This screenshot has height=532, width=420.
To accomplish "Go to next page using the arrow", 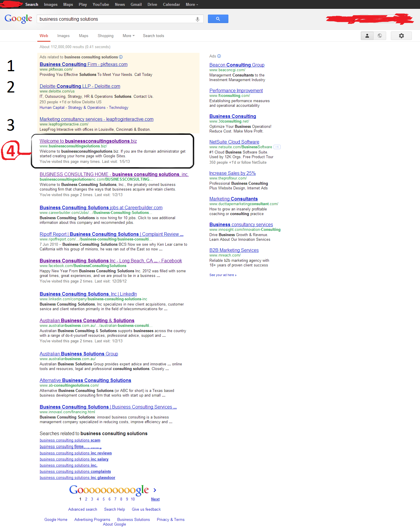I will pos(155,490).
